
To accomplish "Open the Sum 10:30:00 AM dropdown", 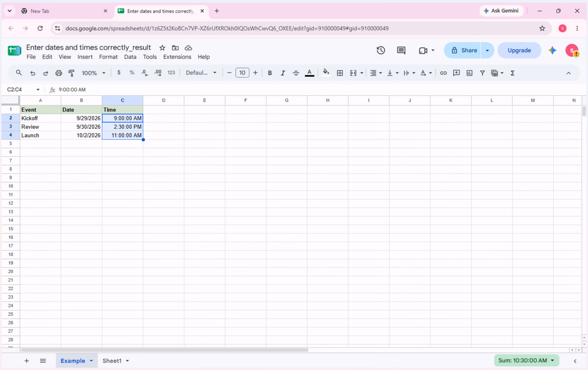I will pyautogui.click(x=527, y=360).
